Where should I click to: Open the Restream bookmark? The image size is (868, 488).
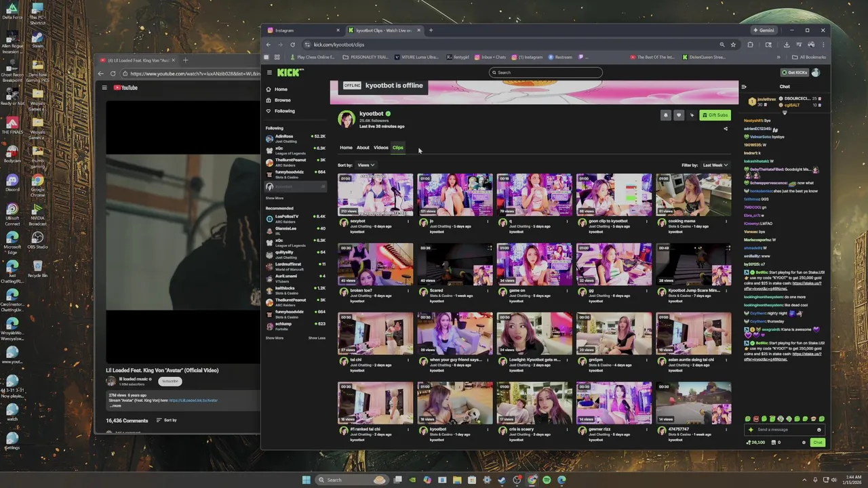point(560,58)
